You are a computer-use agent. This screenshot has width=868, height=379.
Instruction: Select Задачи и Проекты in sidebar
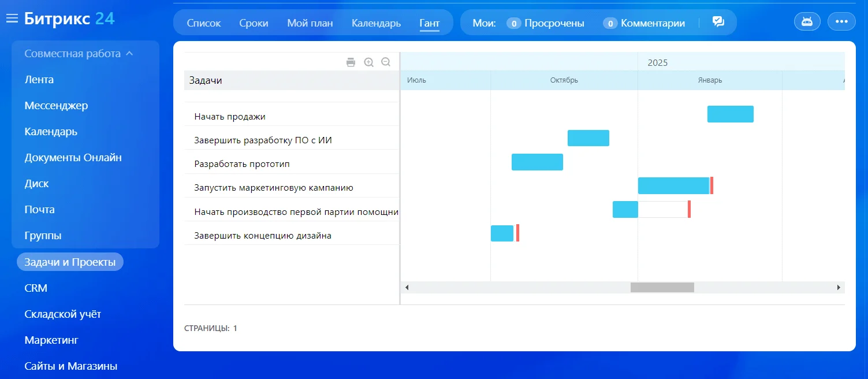pos(70,262)
